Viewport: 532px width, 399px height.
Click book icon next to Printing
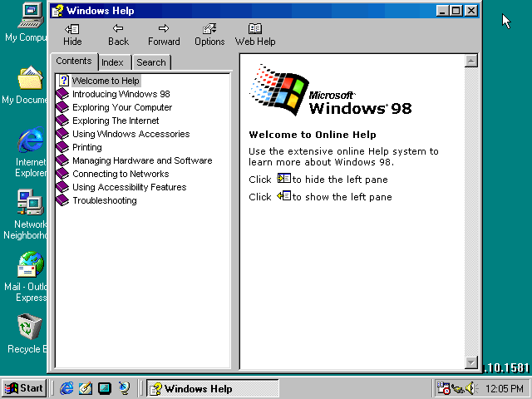point(62,147)
